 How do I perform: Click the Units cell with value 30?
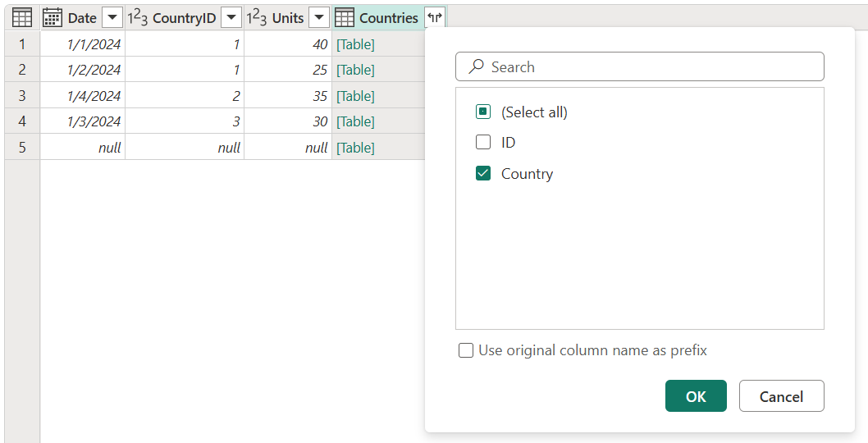pos(288,121)
